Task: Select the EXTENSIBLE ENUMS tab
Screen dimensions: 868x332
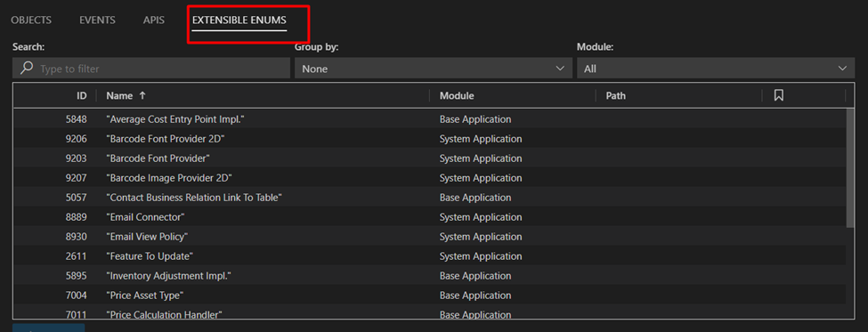Action: point(239,20)
